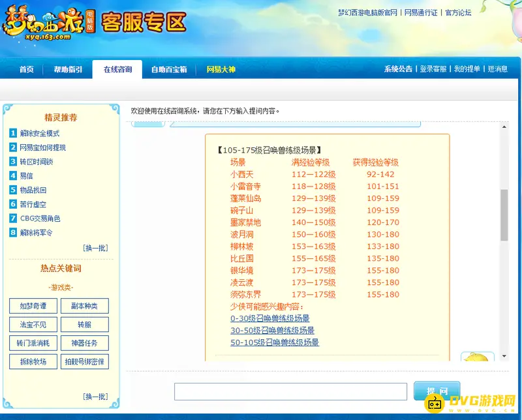
Task: Open 网易通行证 link
Action: [x=421, y=12]
